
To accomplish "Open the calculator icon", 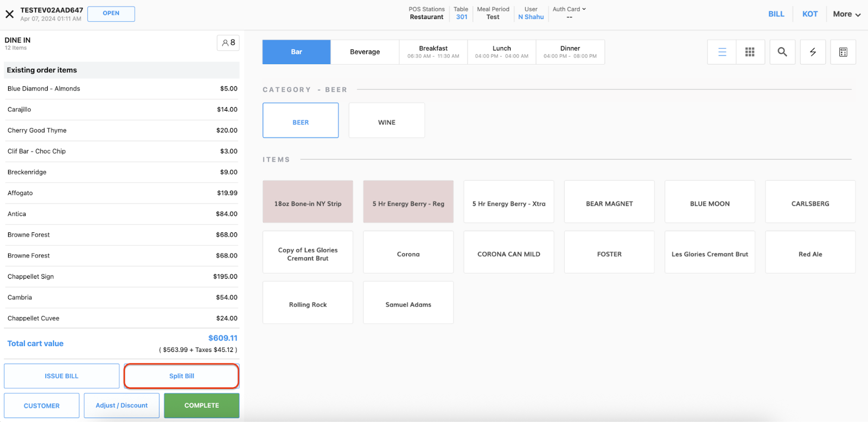I will (x=843, y=52).
